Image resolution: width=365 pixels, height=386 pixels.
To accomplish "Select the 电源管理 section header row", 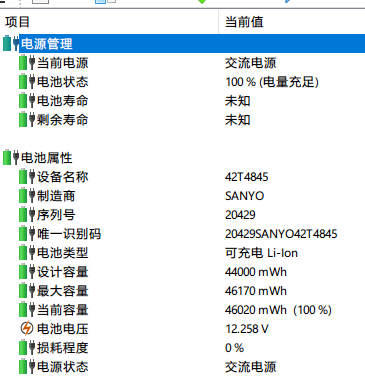I will click(192, 44).
